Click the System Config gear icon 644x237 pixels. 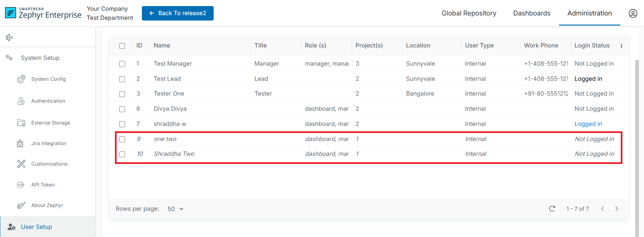(x=21, y=79)
